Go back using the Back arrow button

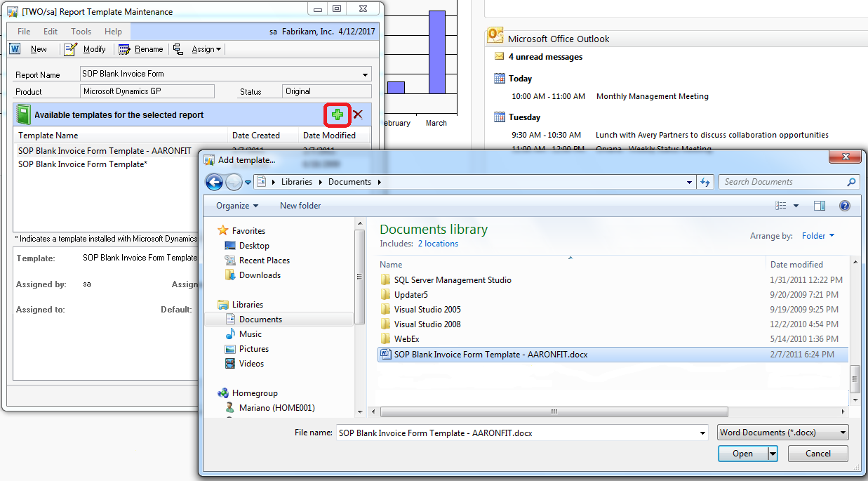tap(214, 182)
